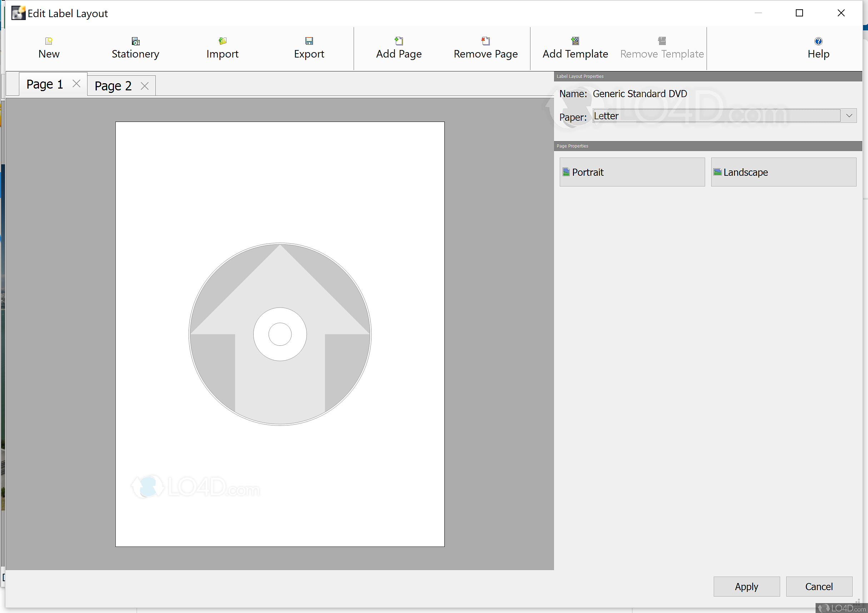Viewport: 868px width, 613px height.
Task: Open Help from the toolbar
Action: pos(818,48)
